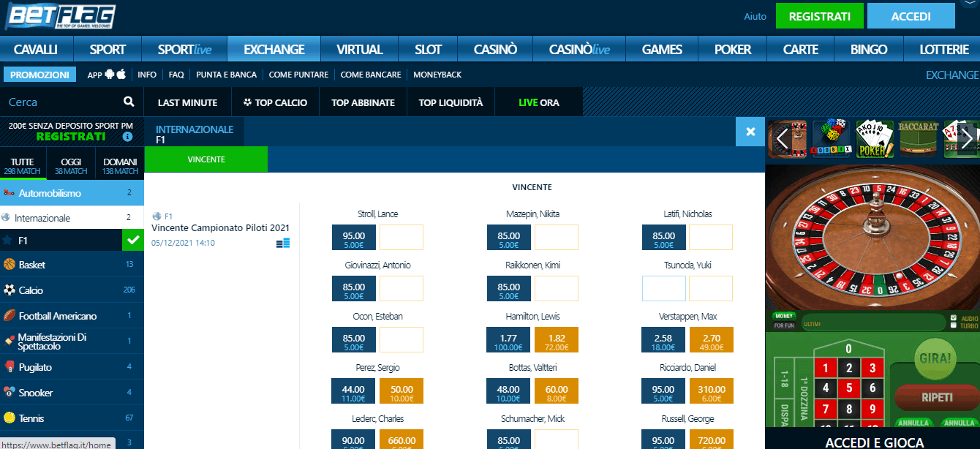
Task: Expand the Pugilato category
Action: [72, 366]
